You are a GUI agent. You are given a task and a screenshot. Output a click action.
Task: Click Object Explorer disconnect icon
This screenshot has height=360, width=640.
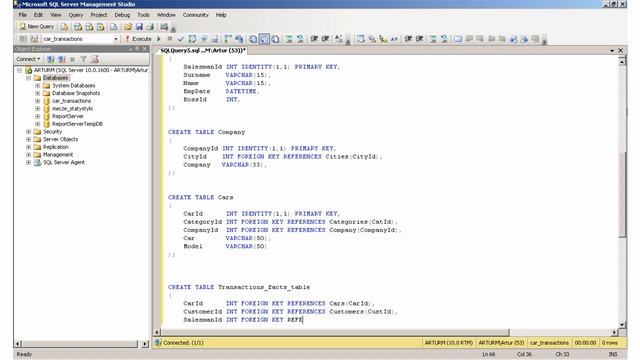coord(62,59)
